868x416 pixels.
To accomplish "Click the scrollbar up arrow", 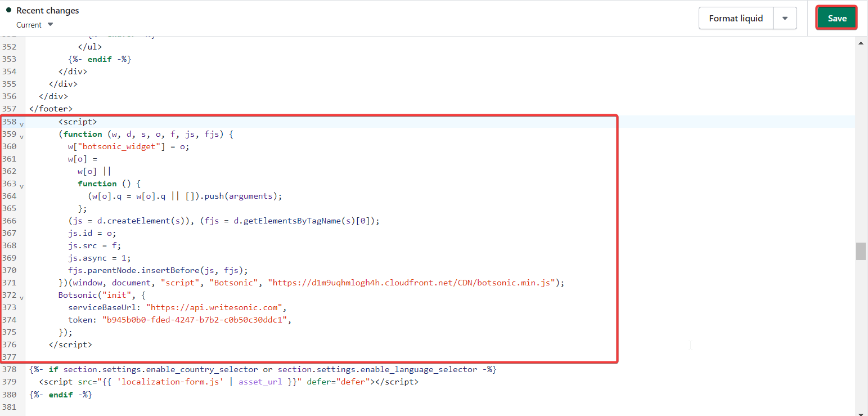I will [x=861, y=43].
